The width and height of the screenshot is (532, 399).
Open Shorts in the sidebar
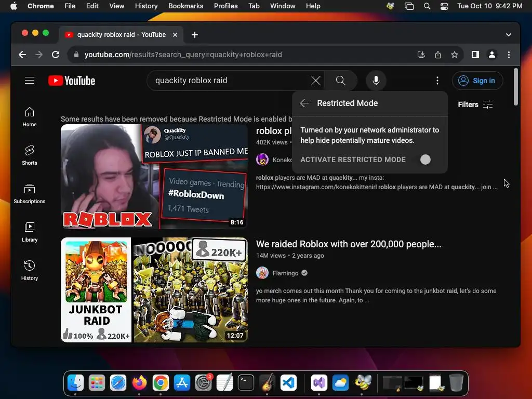click(x=30, y=155)
